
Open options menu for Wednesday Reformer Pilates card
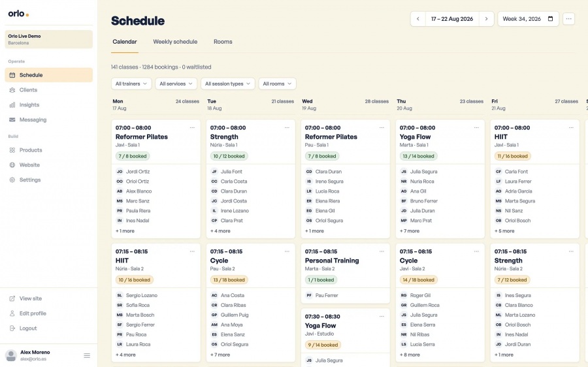(x=382, y=128)
